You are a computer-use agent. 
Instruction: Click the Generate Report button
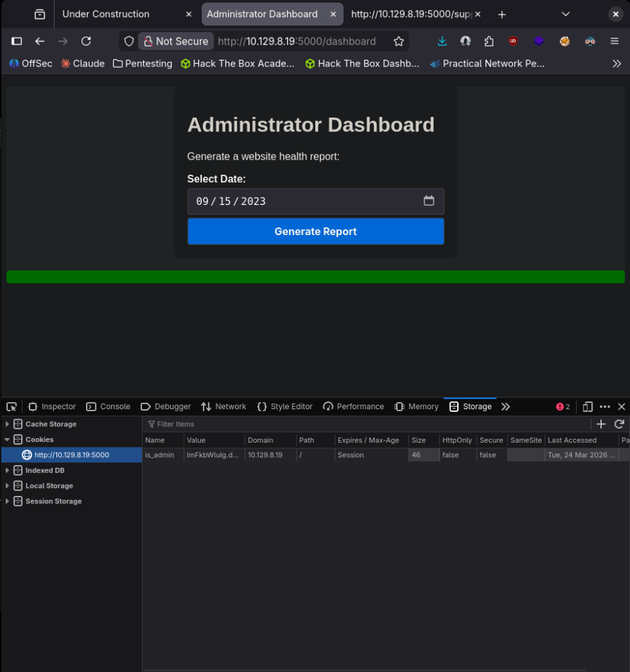(x=315, y=231)
